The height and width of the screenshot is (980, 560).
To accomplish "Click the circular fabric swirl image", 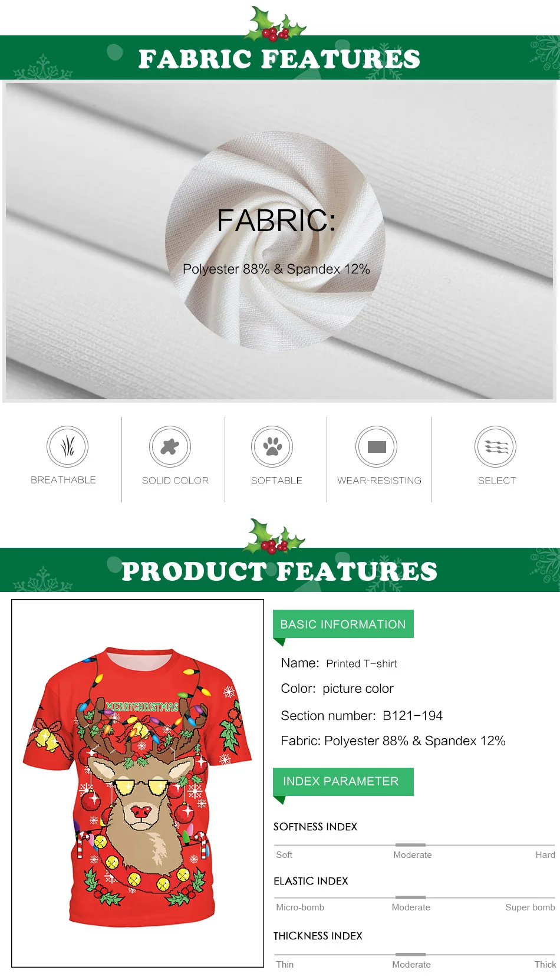I will (275, 241).
